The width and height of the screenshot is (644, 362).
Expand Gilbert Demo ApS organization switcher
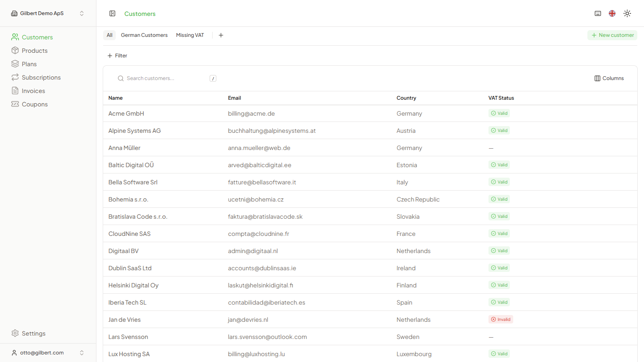(48, 13)
